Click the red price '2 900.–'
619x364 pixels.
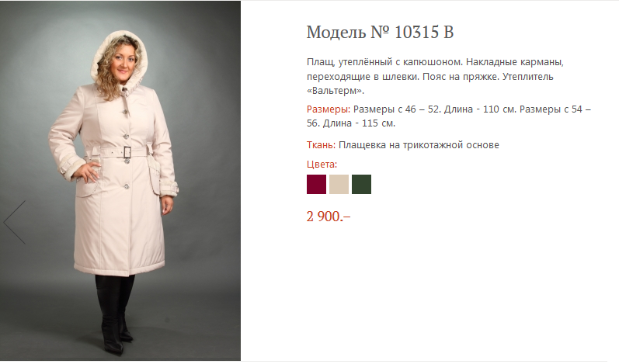click(x=329, y=216)
